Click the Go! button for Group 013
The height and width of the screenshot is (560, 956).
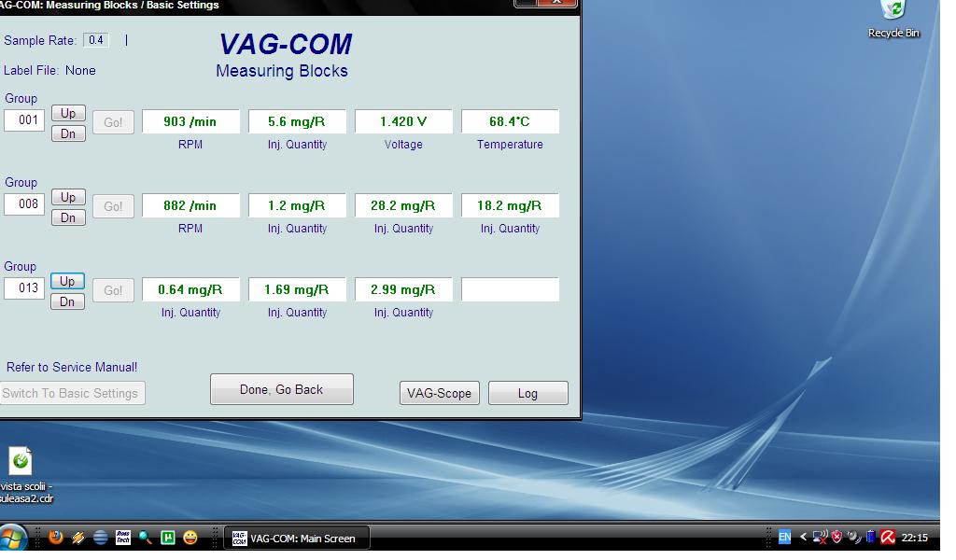pos(113,290)
